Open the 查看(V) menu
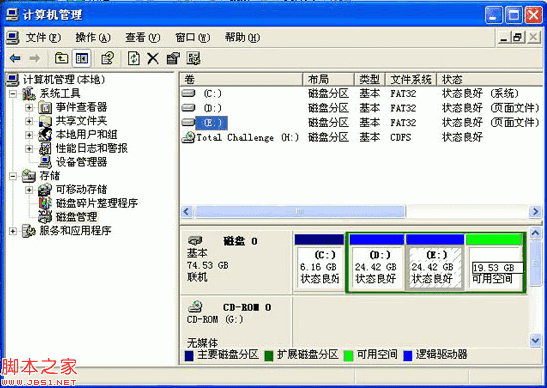547x388 pixels. click(142, 37)
